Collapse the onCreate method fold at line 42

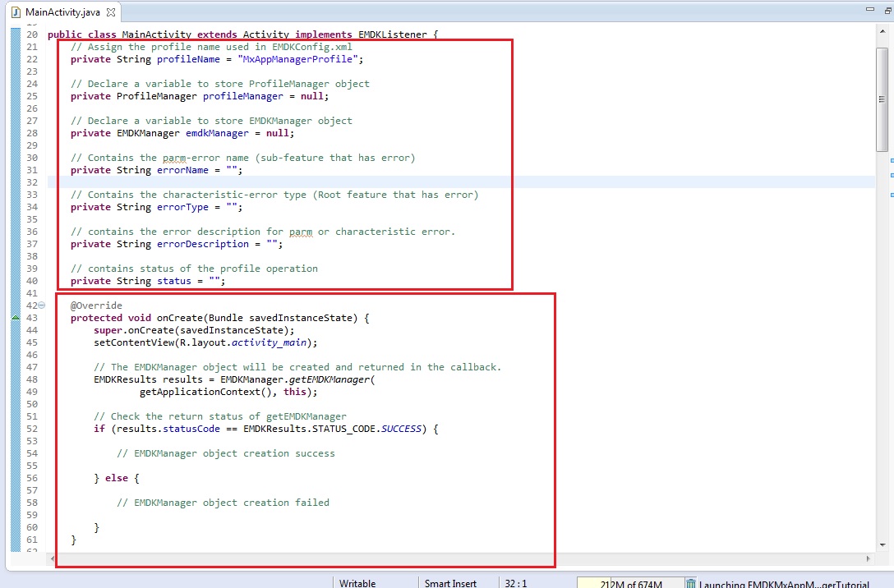coord(42,305)
